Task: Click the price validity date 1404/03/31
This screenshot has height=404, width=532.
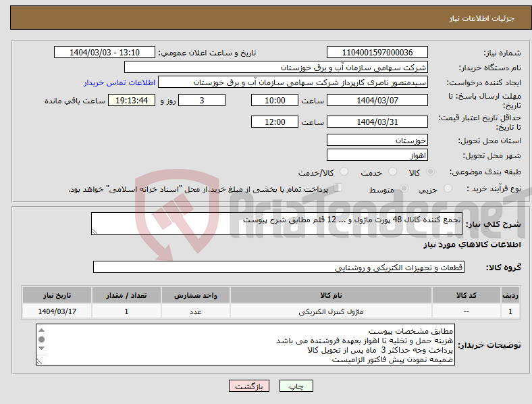Action: pyautogui.click(x=377, y=122)
